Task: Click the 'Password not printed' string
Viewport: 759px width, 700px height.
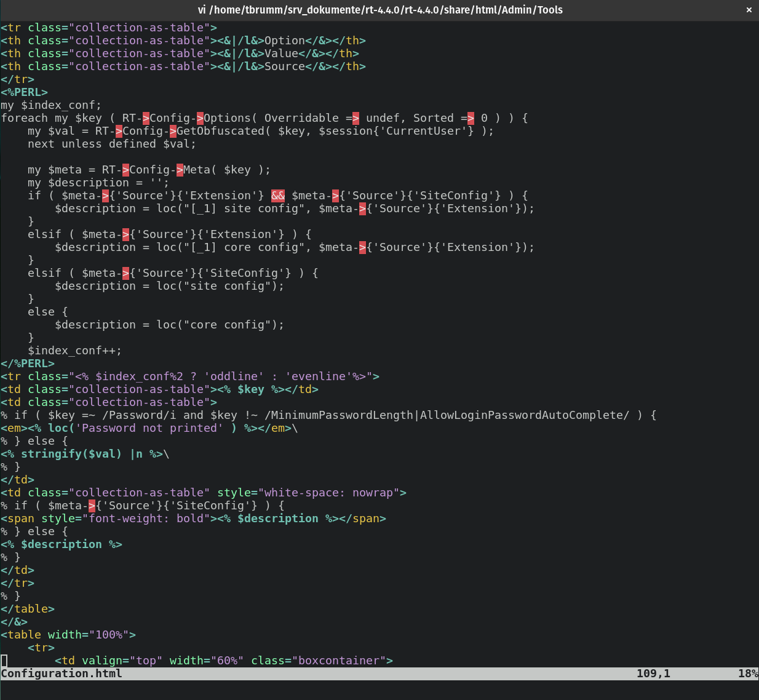Action: [x=149, y=428]
